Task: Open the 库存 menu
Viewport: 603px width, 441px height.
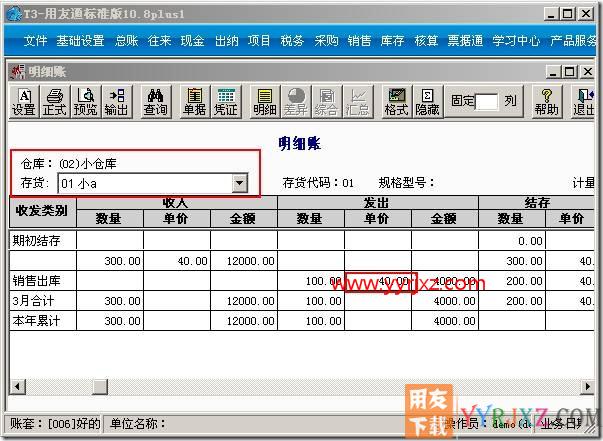Action: [392, 41]
